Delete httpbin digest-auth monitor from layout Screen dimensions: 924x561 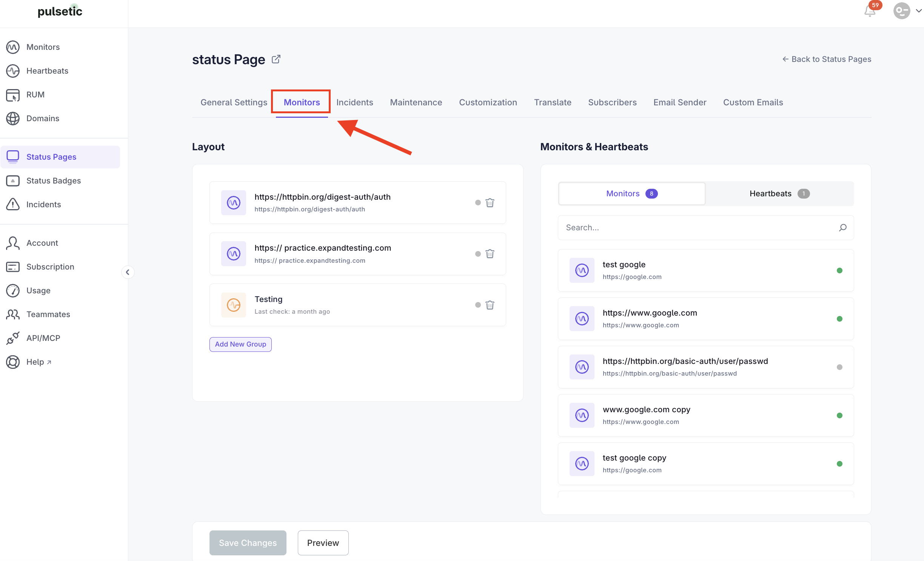490,203
